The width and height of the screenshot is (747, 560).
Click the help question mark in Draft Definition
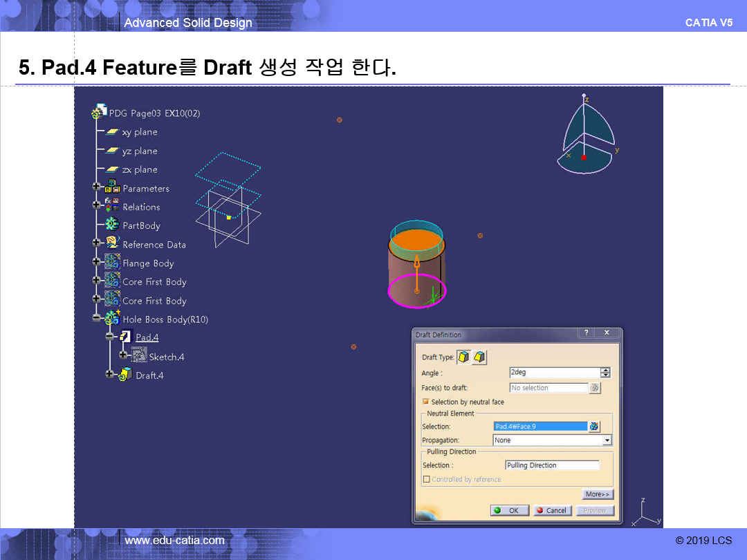(587, 333)
